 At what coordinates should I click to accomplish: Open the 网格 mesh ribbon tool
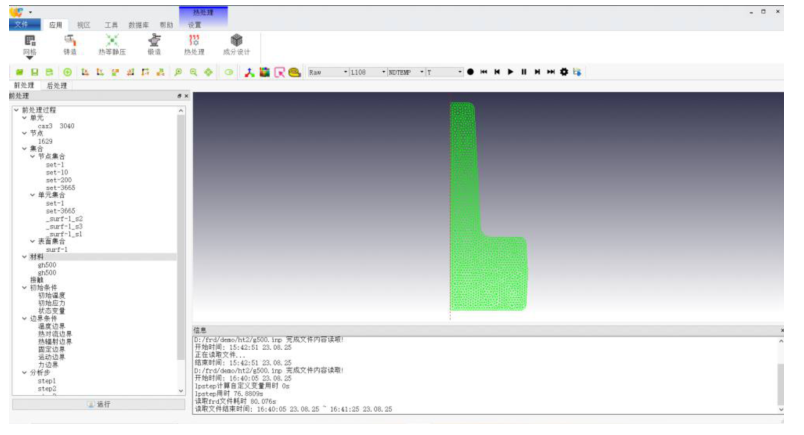pyautogui.click(x=30, y=45)
